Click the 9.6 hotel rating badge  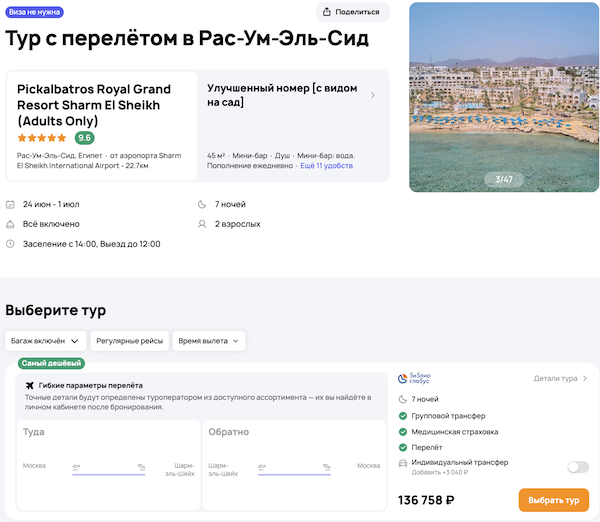pos(85,138)
